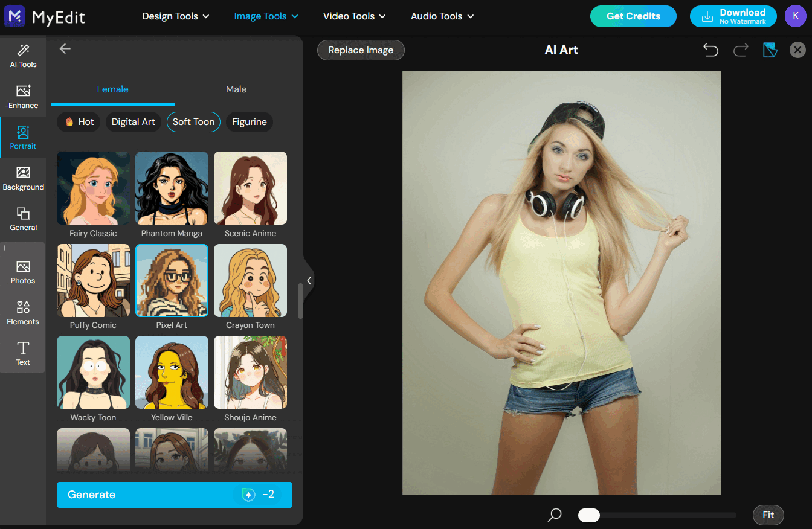
Task: Open the AI Tools panel
Action: click(23, 56)
